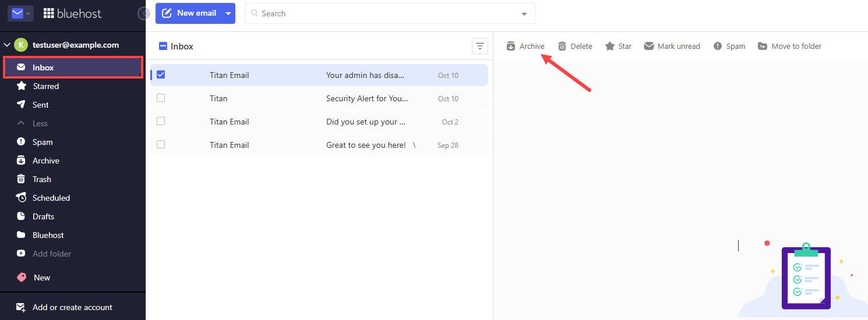Click the Oct 2 date text
The width and height of the screenshot is (868, 320).
click(x=450, y=122)
